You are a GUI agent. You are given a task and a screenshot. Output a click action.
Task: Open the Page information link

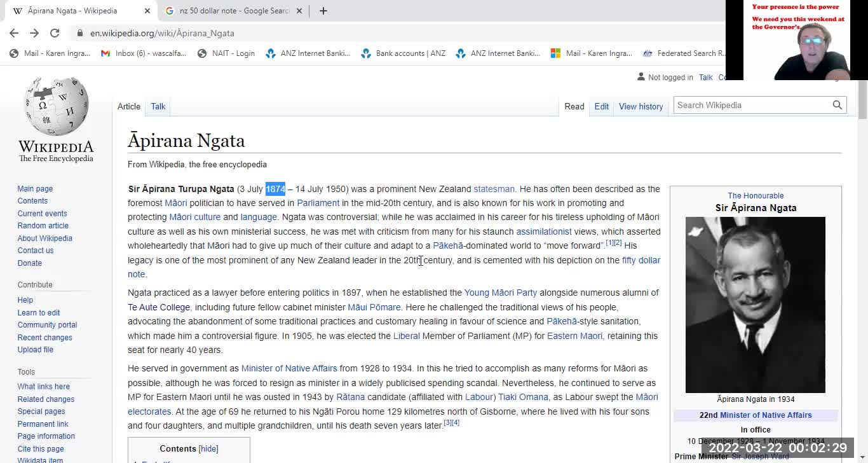(x=46, y=436)
